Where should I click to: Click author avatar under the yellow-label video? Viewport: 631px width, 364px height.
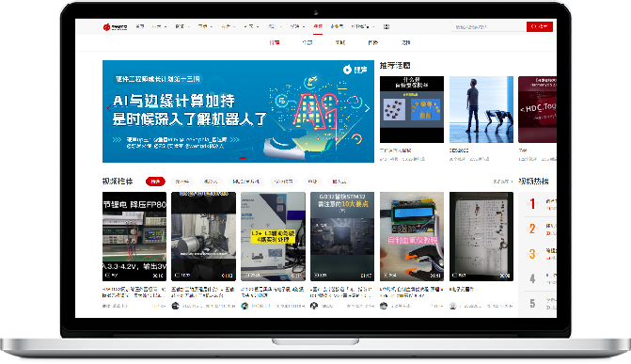245,306
